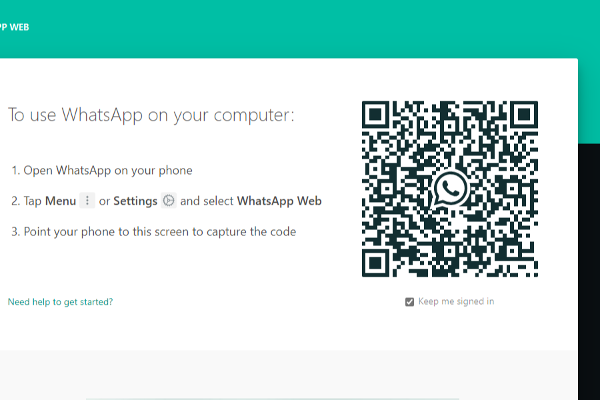Click the bold 'Settings' word in step 2

pos(135,201)
